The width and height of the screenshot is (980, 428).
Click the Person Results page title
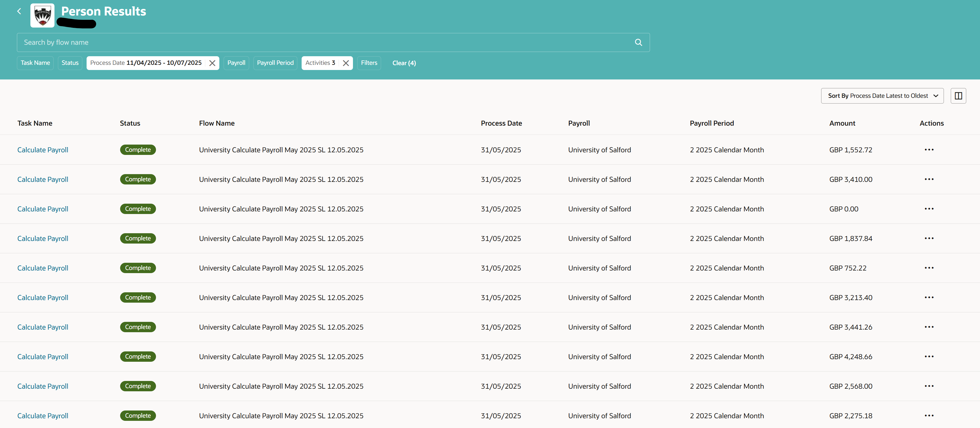104,11
